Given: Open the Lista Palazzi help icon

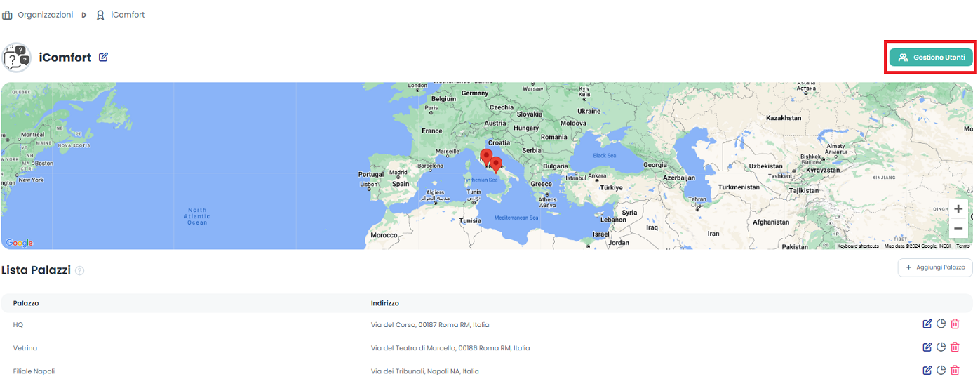Looking at the screenshot, I should tap(79, 271).
